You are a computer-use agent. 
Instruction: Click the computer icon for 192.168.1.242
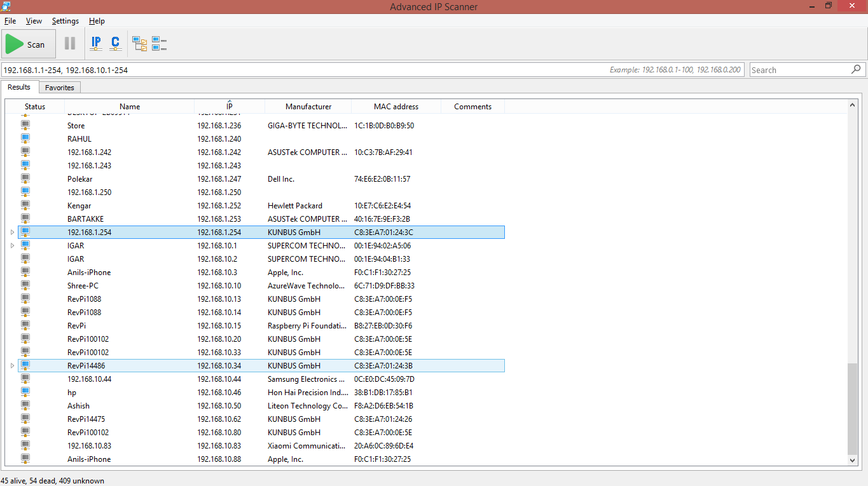point(25,152)
